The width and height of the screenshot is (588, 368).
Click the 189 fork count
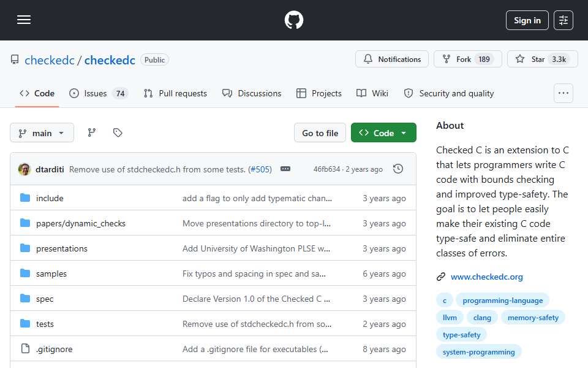(484, 59)
